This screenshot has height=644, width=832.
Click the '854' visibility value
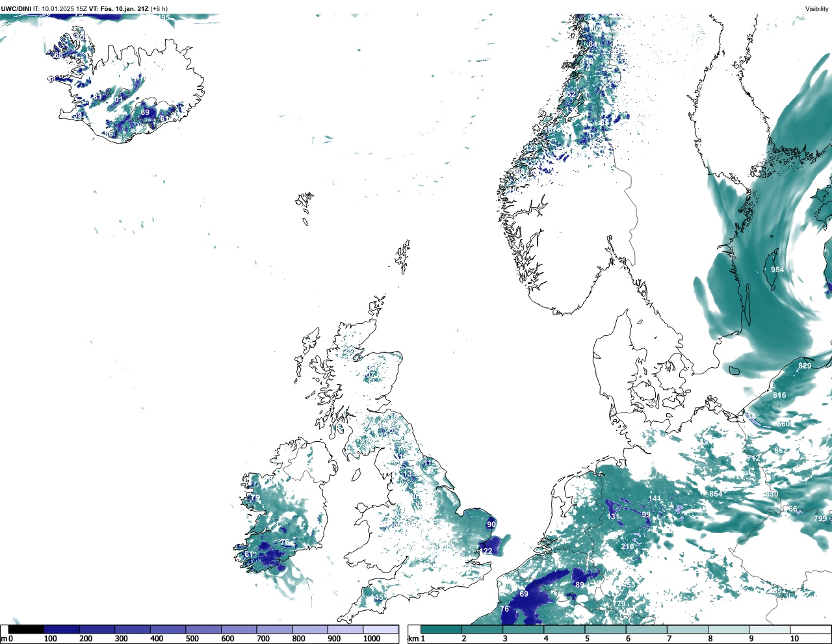(716, 494)
